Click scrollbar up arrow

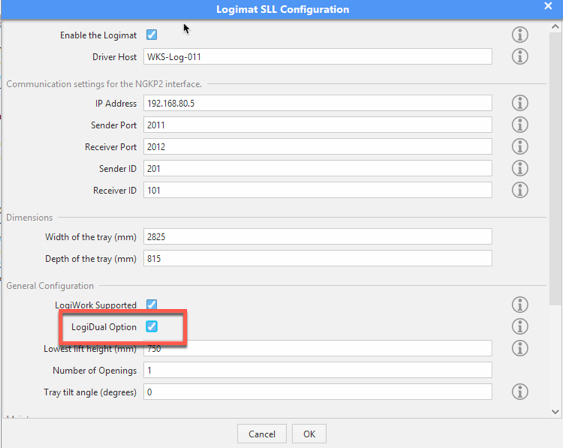coord(555,27)
